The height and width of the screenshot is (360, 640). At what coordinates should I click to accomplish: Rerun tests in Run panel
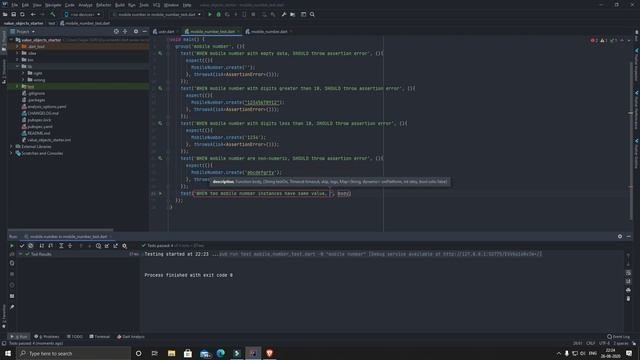pos(12,246)
